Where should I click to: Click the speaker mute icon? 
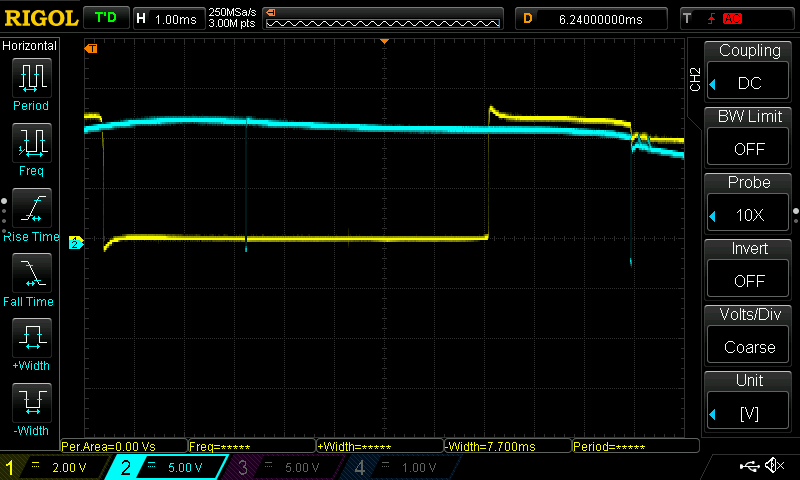pyautogui.click(x=773, y=466)
